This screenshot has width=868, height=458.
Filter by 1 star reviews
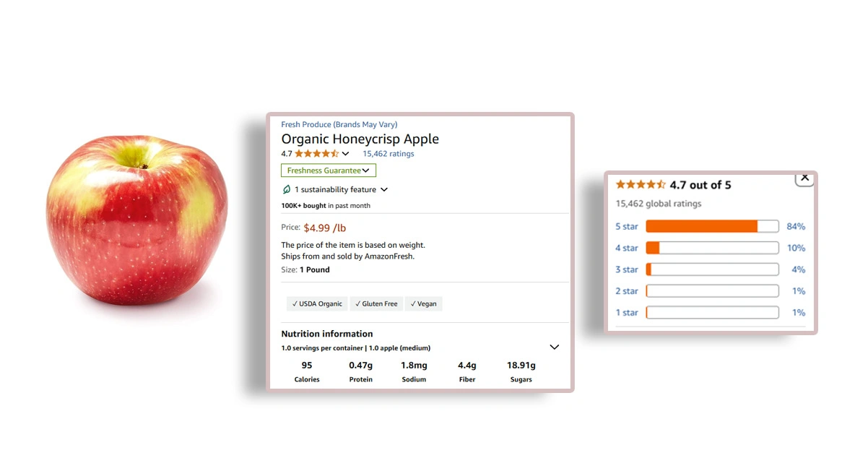[x=626, y=313]
